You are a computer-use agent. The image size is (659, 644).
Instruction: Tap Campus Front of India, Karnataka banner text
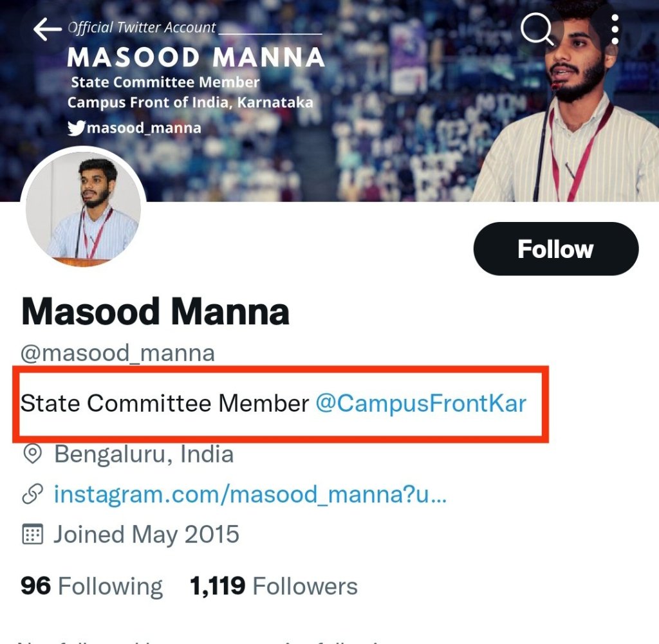point(190,102)
